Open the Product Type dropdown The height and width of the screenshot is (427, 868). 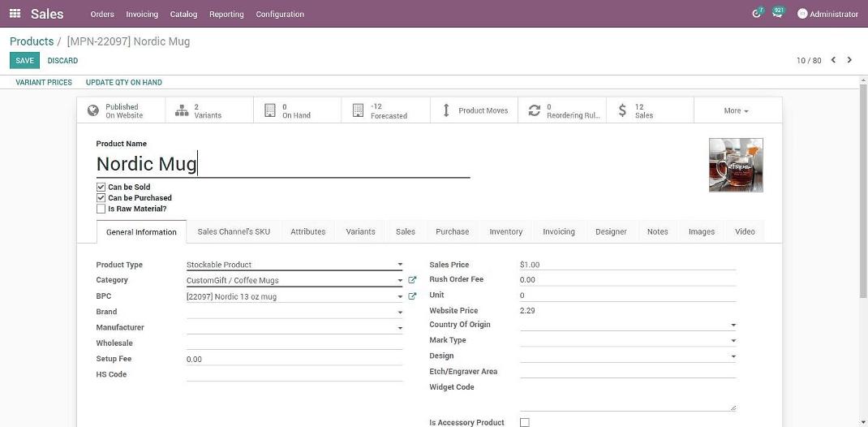coord(294,265)
